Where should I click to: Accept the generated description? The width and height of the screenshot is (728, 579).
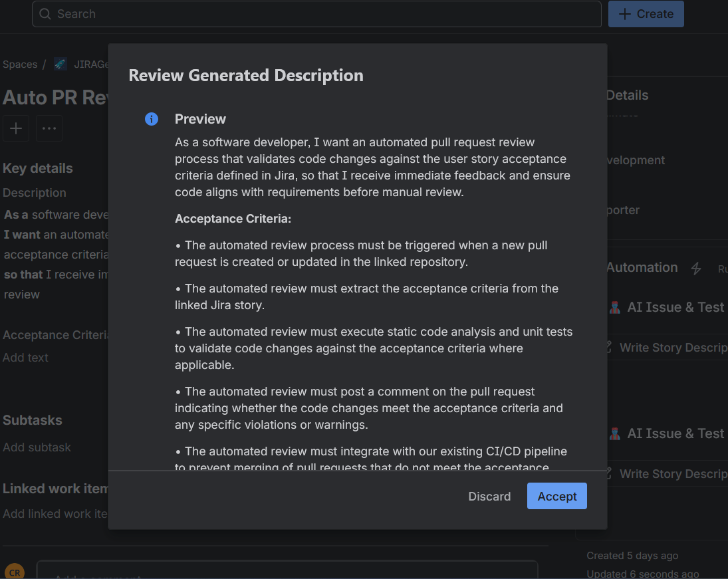point(556,496)
